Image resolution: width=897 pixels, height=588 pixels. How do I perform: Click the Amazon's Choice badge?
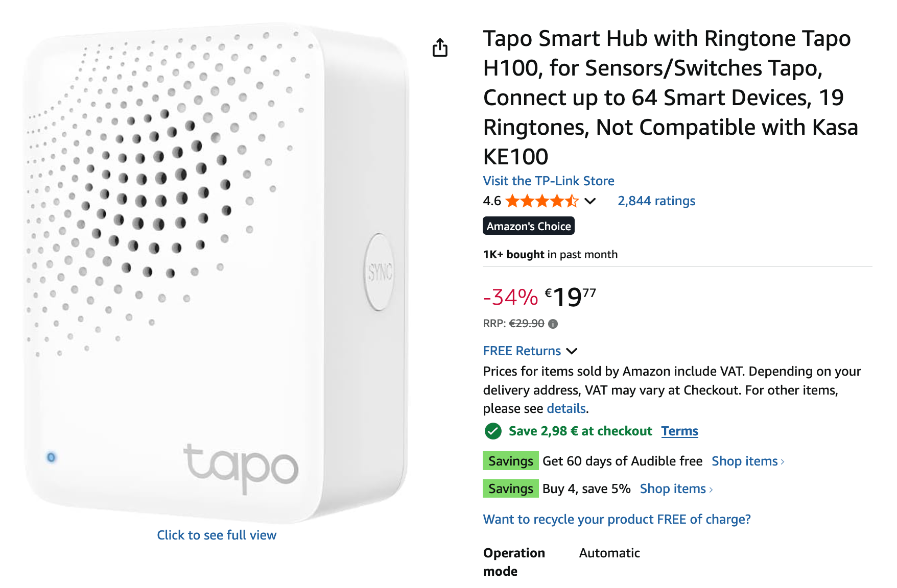528,226
